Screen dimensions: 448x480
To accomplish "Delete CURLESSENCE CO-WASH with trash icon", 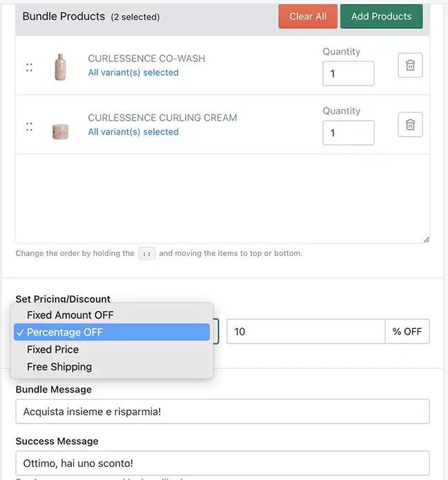I will 410,66.
